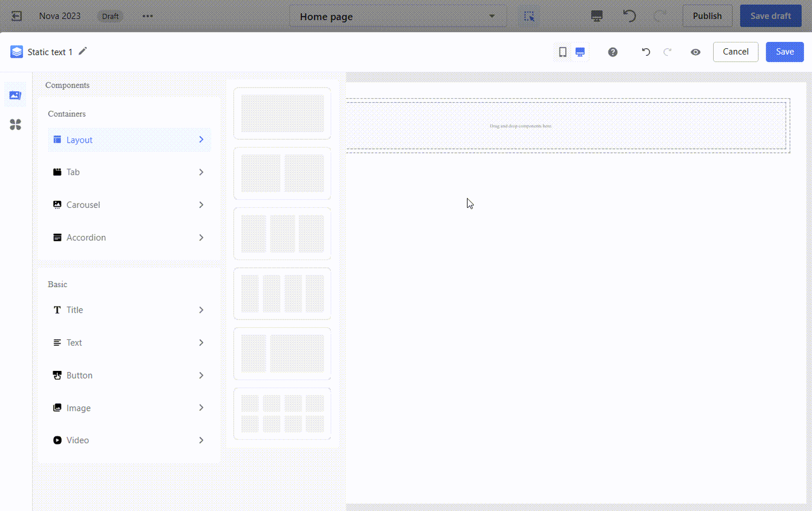This screenshot has height=511, width=812.
Task: Switch to mobile device preview
Action: [x=563, y=52]
